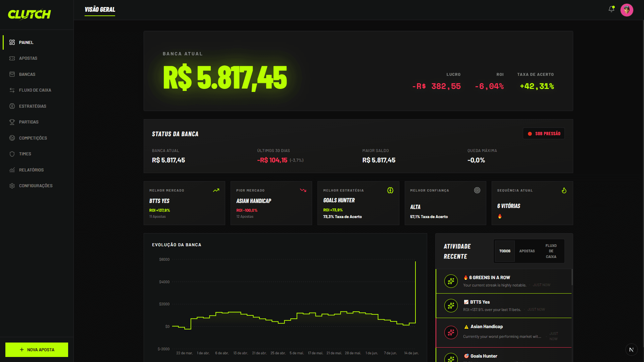Viewport: 644px width, 362px height.
Task: Click the activity list scrollbar
Action: tap(572, 277)
